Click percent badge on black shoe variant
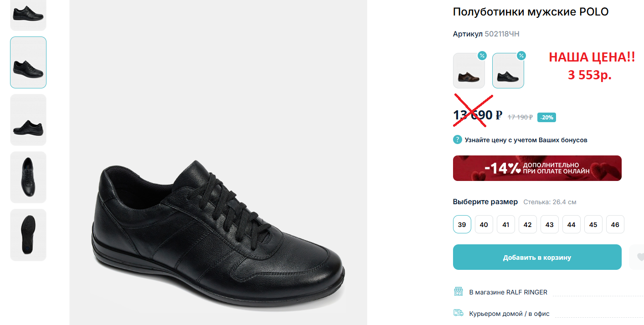 point(521,56)
